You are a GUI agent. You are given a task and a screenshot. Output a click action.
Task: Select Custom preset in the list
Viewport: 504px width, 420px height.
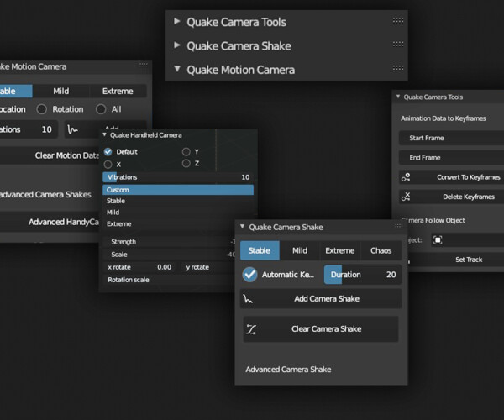(x=178, y=190)
